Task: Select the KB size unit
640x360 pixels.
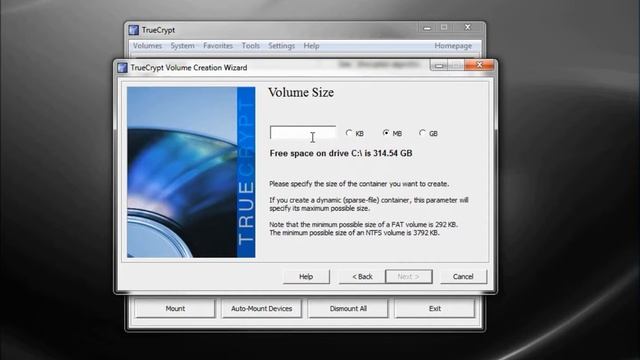Action: pyautogui.click(x=354, y=133)
